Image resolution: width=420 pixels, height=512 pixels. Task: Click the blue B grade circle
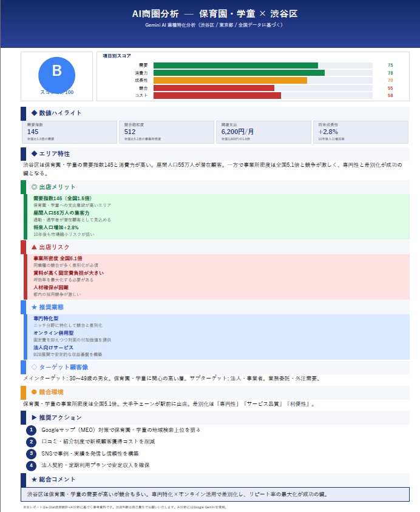pyautogui.click(x=57, y=75)
